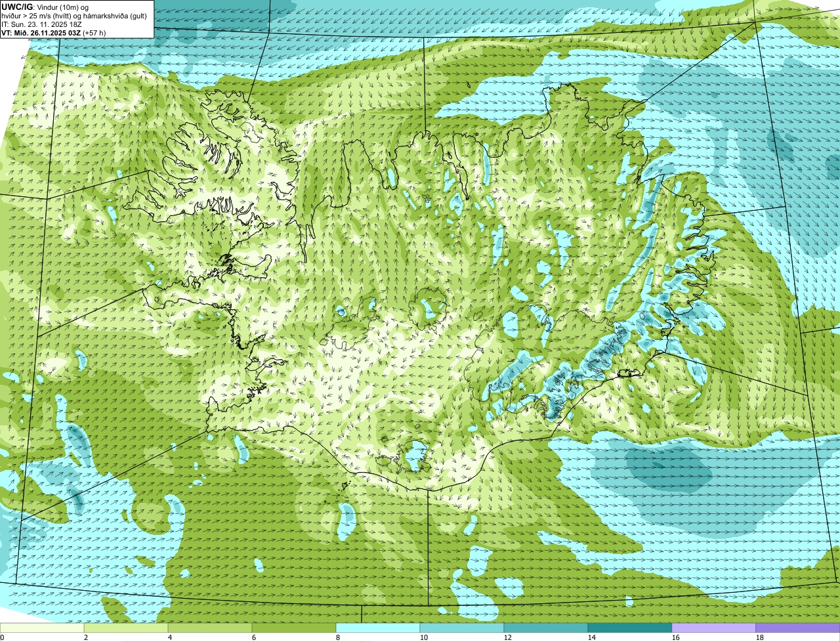Image resolution: width=840 pixels, height=642 pixels.
Task: Click the line 'hviður > 25 m/s (hvítt) og hámarkshviða (gult)'
Action: pos(74,15)
